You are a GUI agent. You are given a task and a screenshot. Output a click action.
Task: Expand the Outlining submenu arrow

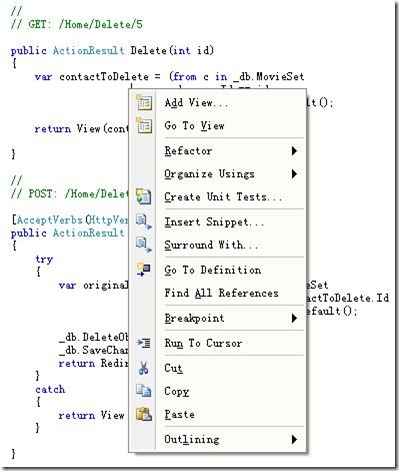click(x=294, y=439)
